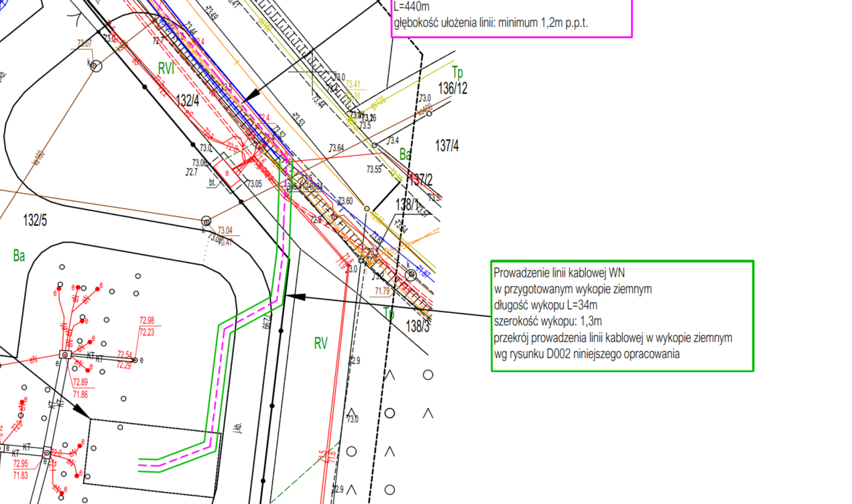Select the magenta box containing L=440m

[511, 18]
